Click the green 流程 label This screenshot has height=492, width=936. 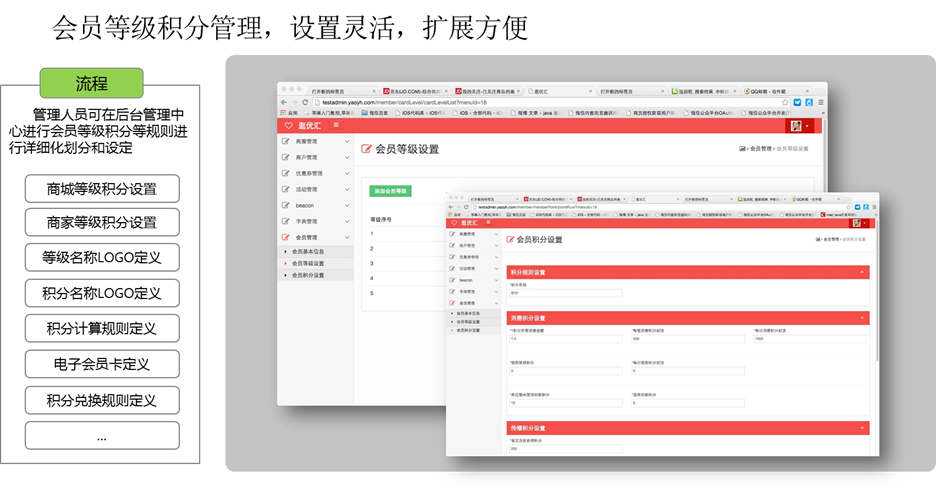coord(91,83)
